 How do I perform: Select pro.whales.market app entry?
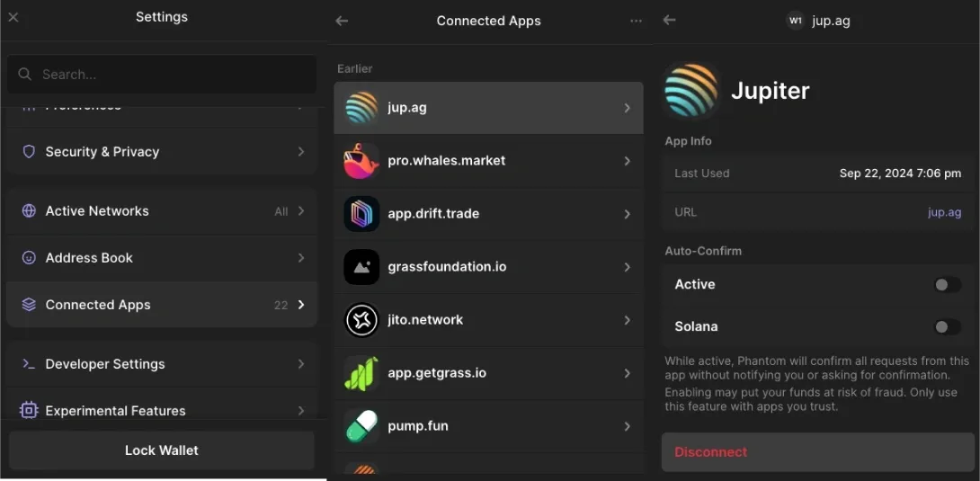tap(488, 161)
